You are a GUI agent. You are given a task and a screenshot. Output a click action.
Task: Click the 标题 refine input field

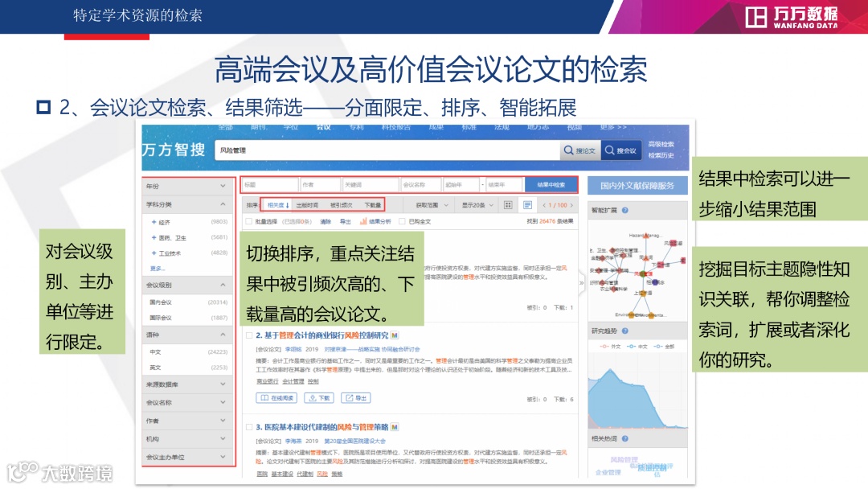(x=270, y=185)
